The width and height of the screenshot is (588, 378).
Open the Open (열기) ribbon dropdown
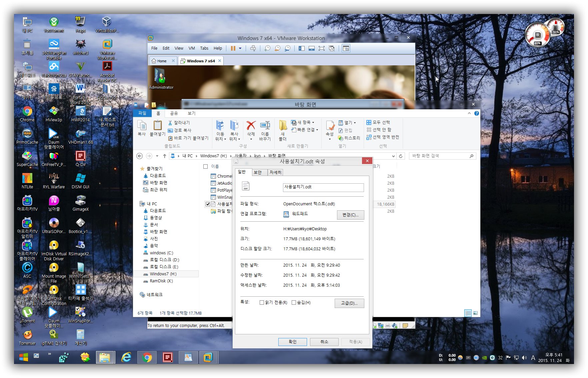point(347,123)
